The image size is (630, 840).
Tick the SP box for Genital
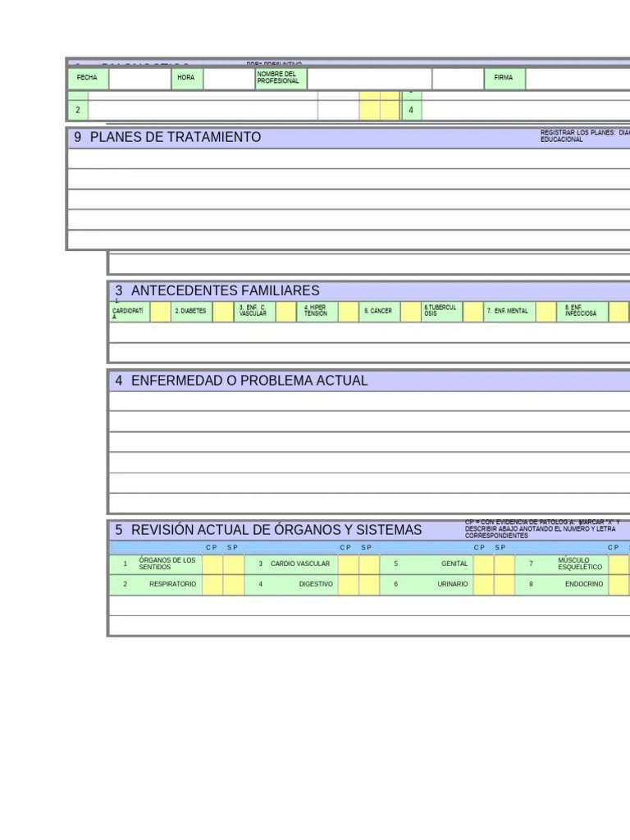504,564
